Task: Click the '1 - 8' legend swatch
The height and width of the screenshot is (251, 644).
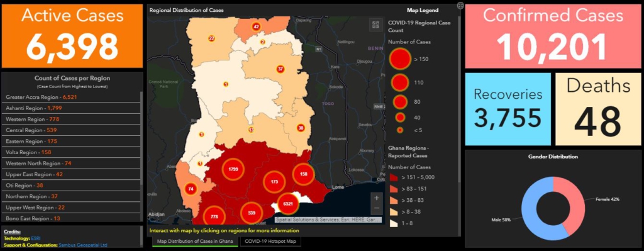Action: point(393,223)
